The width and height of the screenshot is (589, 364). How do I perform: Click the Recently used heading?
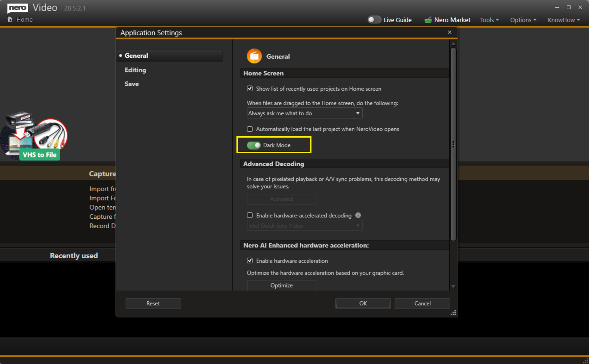coord(74,256)
